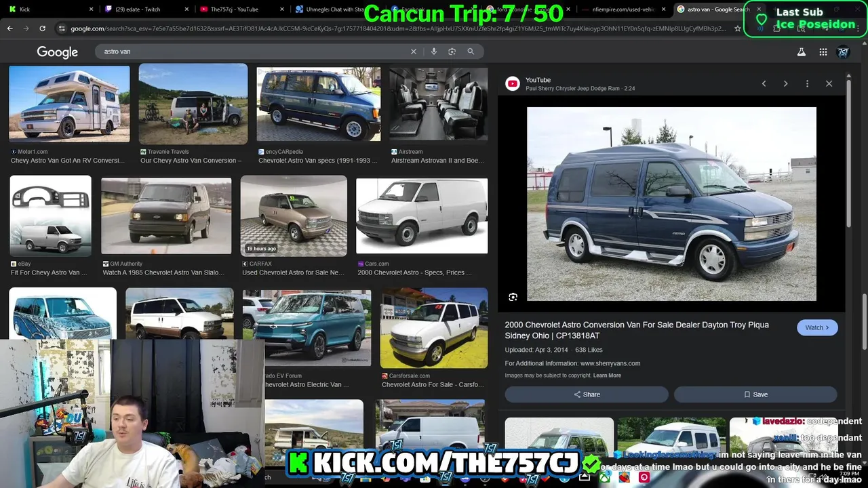868x488 pixels.
Task: Open Cars.com 2000 Chevrolet Astro thumbnail
Action: [422, 216]
